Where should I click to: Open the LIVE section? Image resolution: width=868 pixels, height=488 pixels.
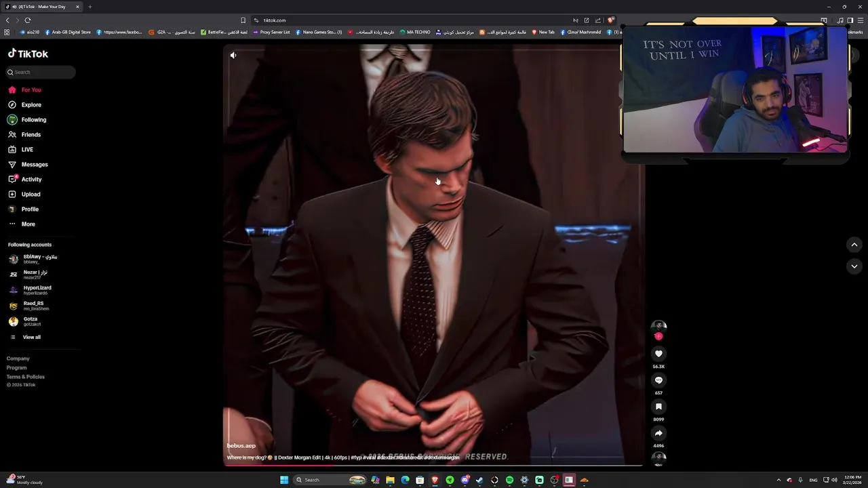21,149
